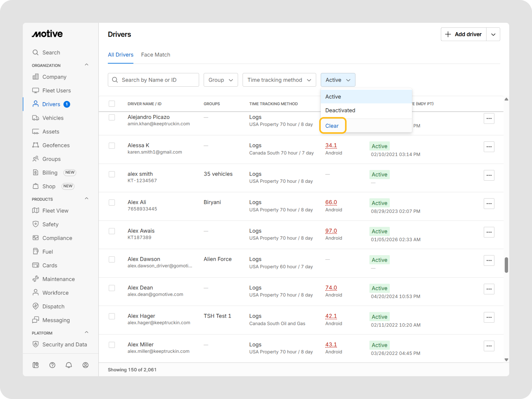Open Fleet View from sidebar

55,211
